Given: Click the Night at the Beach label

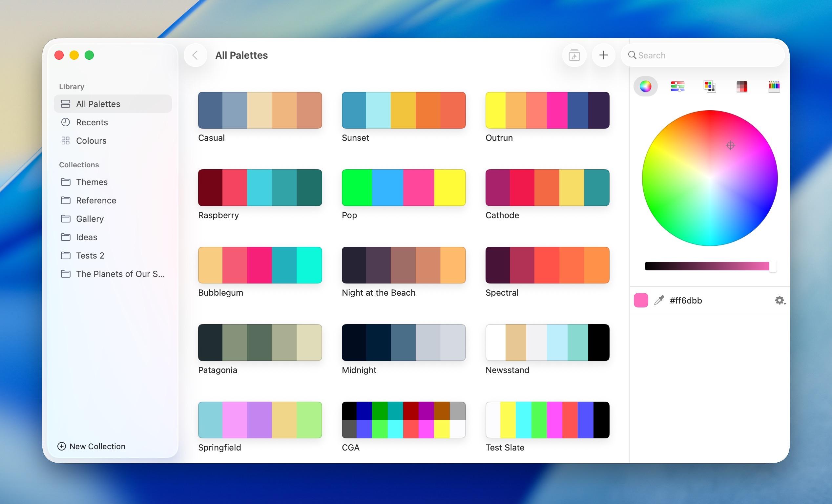Looking at the screenshot, I should point(379,293).
